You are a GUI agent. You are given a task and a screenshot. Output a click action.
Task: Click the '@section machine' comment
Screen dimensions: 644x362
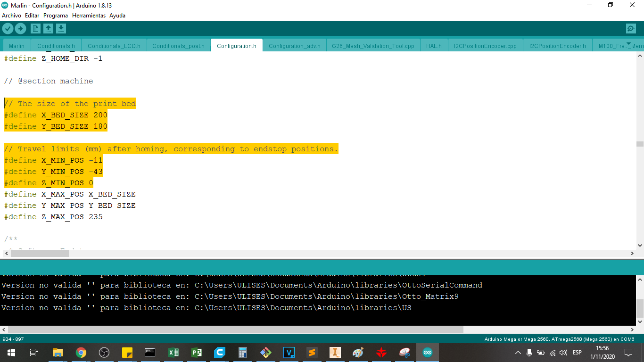(x=49, y=81)
